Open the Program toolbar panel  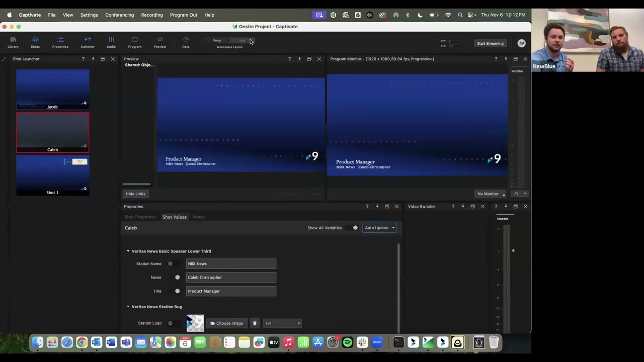pyautogui.click(x=135, y=42)
